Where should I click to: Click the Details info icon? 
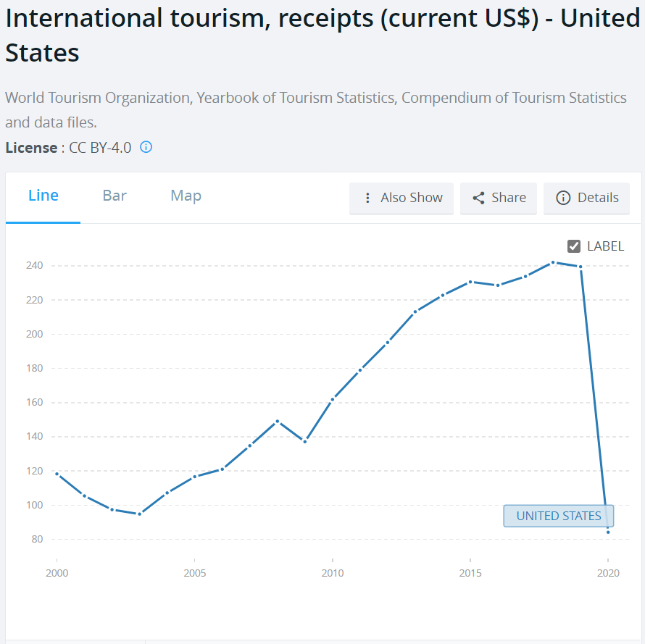point(563,198)
